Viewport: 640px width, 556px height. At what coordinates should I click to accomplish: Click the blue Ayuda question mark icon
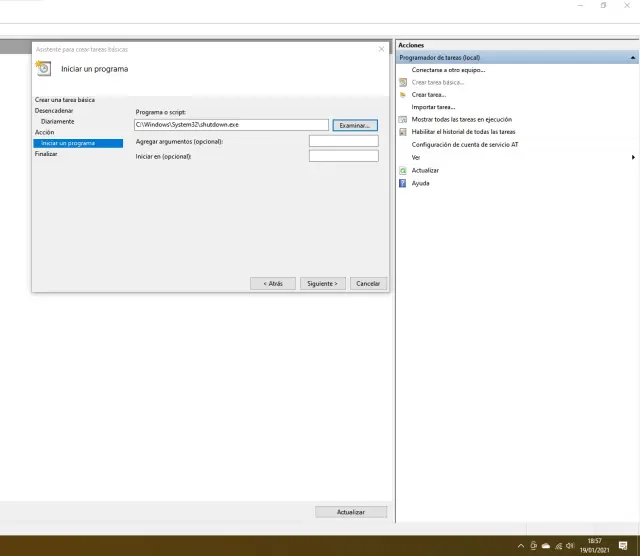[x=402, y=184]
